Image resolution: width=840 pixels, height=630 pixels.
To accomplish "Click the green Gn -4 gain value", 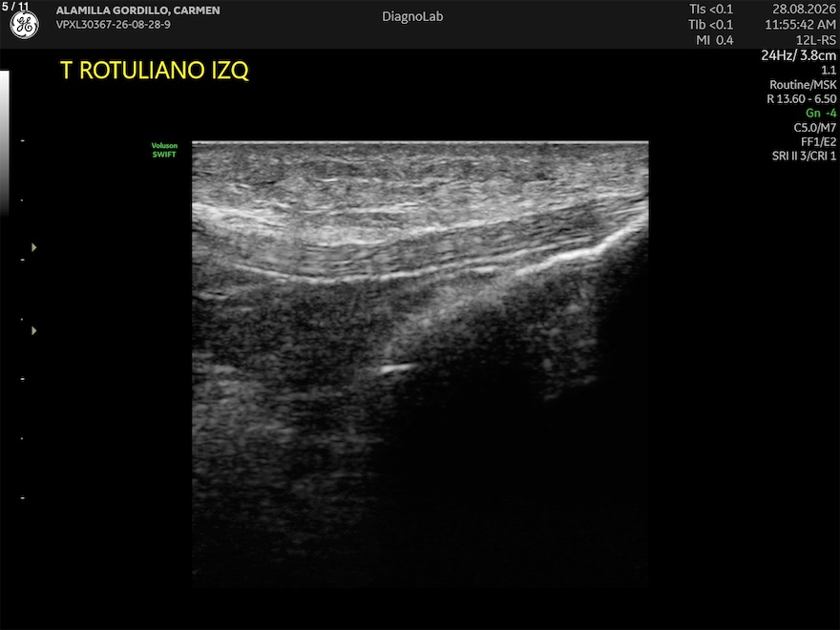I will click(821, 113).
